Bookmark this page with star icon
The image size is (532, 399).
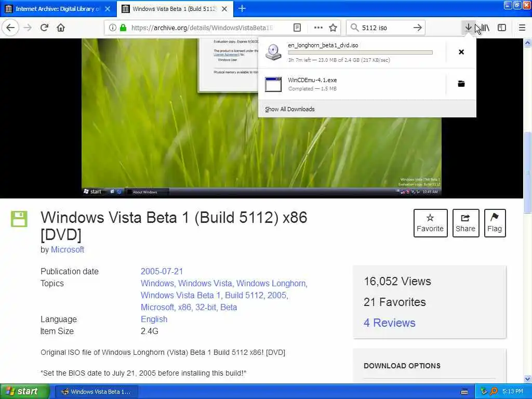pyautogui.click(x=333, y=28)
